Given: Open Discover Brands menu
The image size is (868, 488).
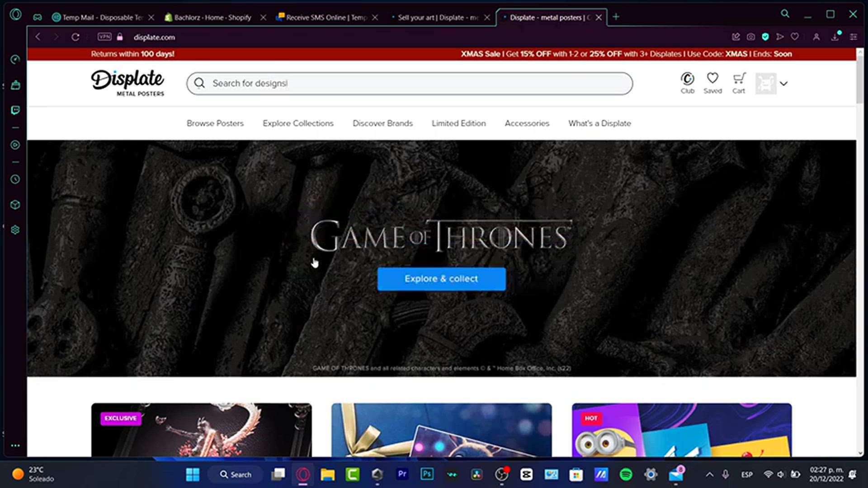Looking at the screenshot, I should pyautogui.click(x=382, y=123).
